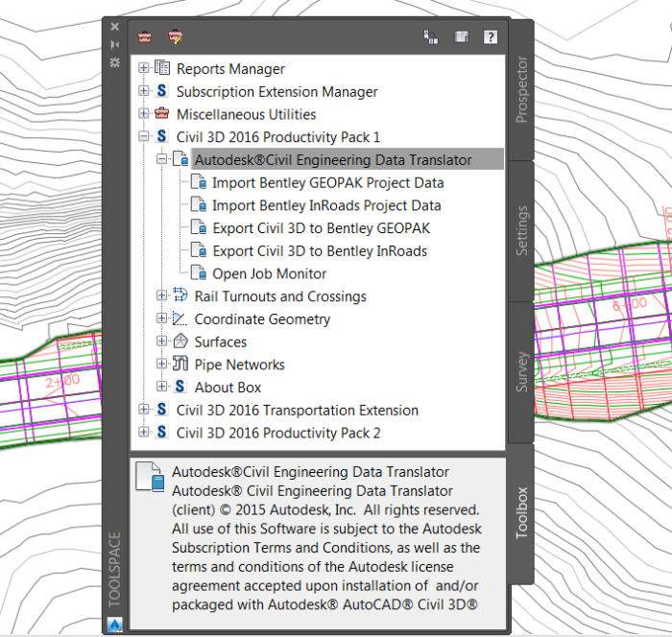Select Export Civil 3D to Bentley InRoads
Image resolution: width=672 pixels, height=637 pixels.
pos(320,251)
